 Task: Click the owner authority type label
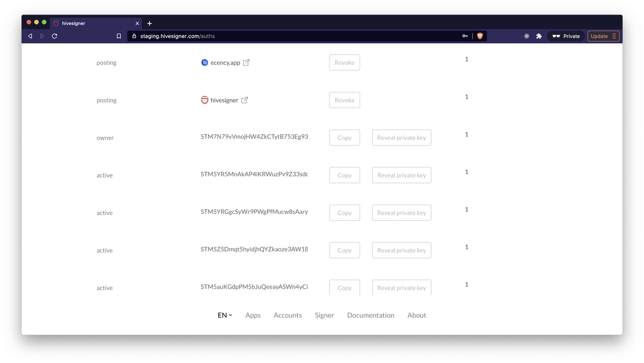(x=105, y=138)
